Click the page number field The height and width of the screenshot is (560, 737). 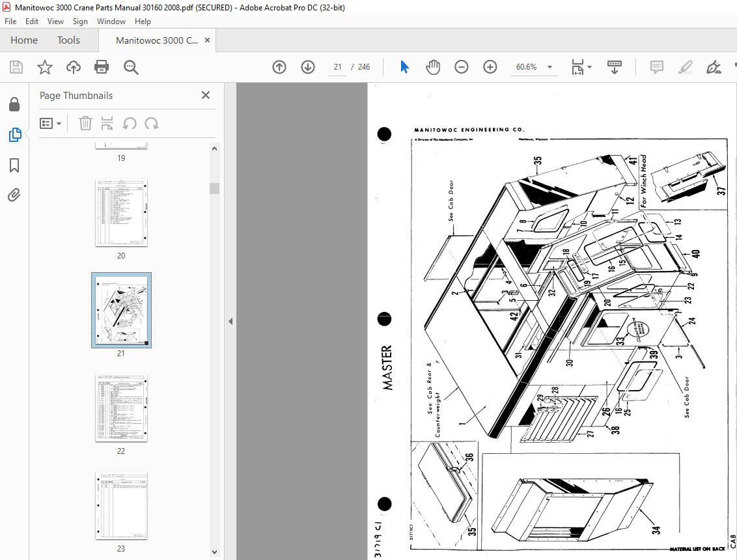click(x=337, y=67)
